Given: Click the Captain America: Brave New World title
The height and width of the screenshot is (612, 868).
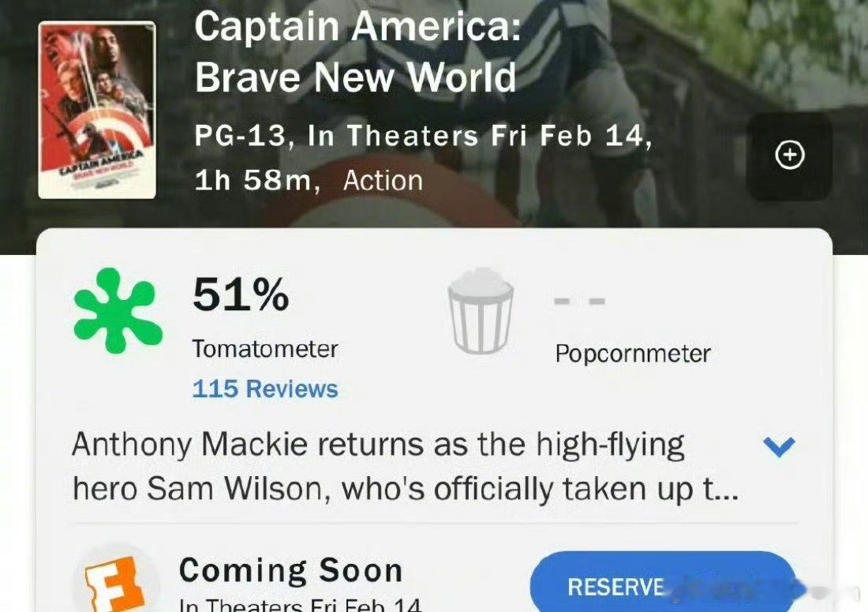Looking at the screenshot, I should pos(357,51).
